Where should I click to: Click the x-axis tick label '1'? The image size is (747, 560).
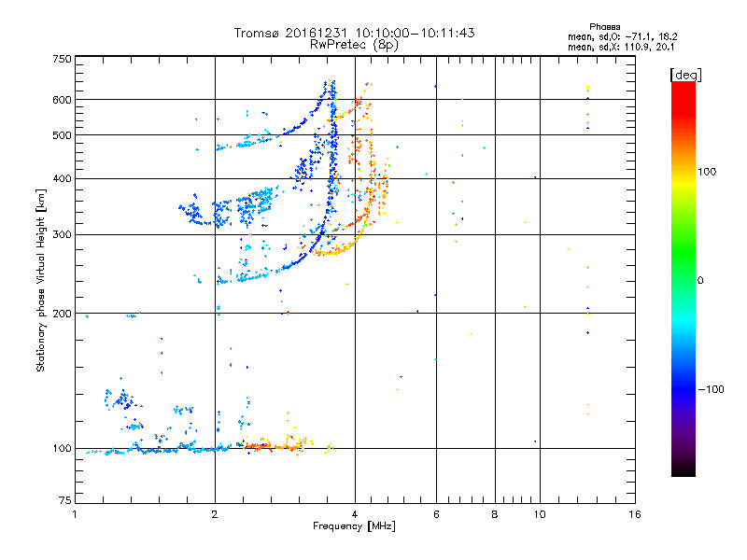click(x=76, y=514)
